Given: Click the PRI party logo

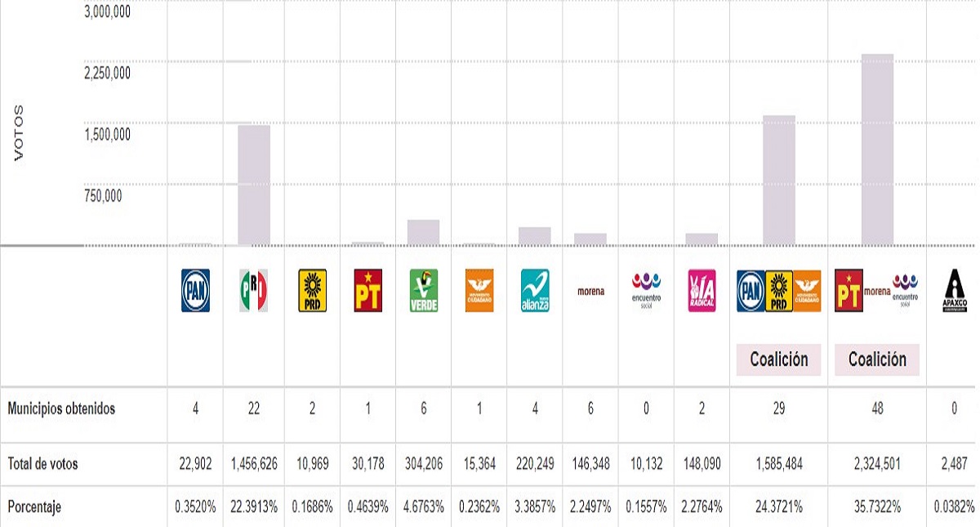Looking at the screenshot, I should coord(253,291).
